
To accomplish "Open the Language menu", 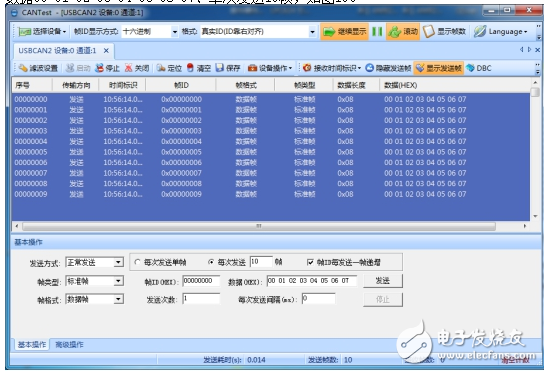I will pyautogui.click(x=501, y=32).
